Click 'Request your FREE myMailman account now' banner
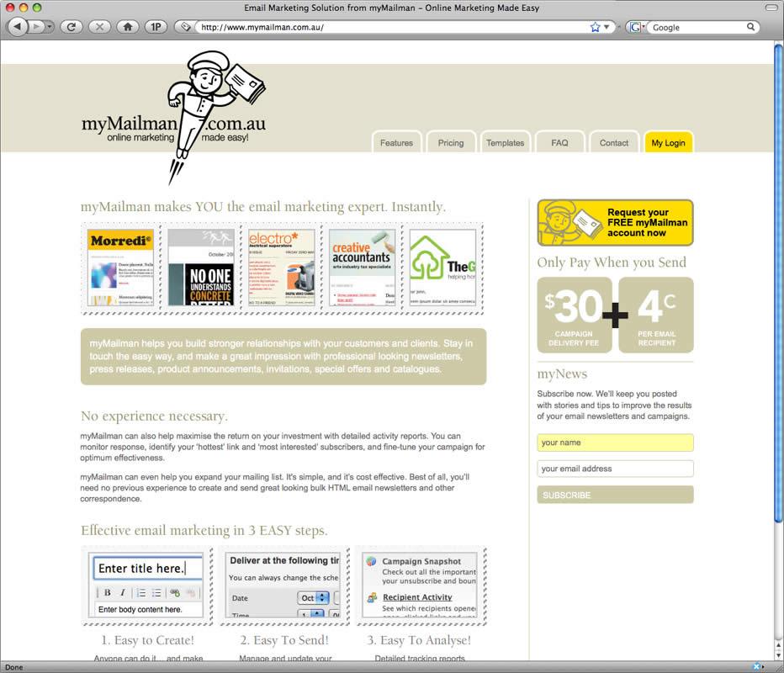This screenshot has height=673, width=784. click(x=615, y=222)
